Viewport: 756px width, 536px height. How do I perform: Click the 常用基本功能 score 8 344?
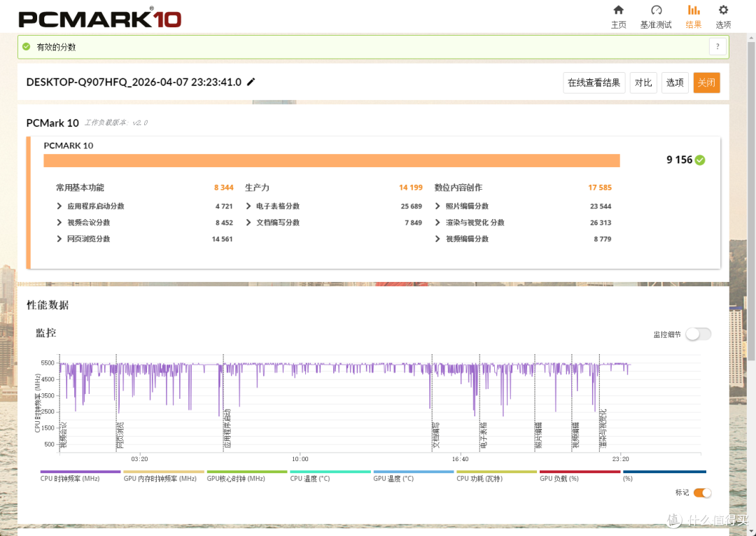click(224, 188)
